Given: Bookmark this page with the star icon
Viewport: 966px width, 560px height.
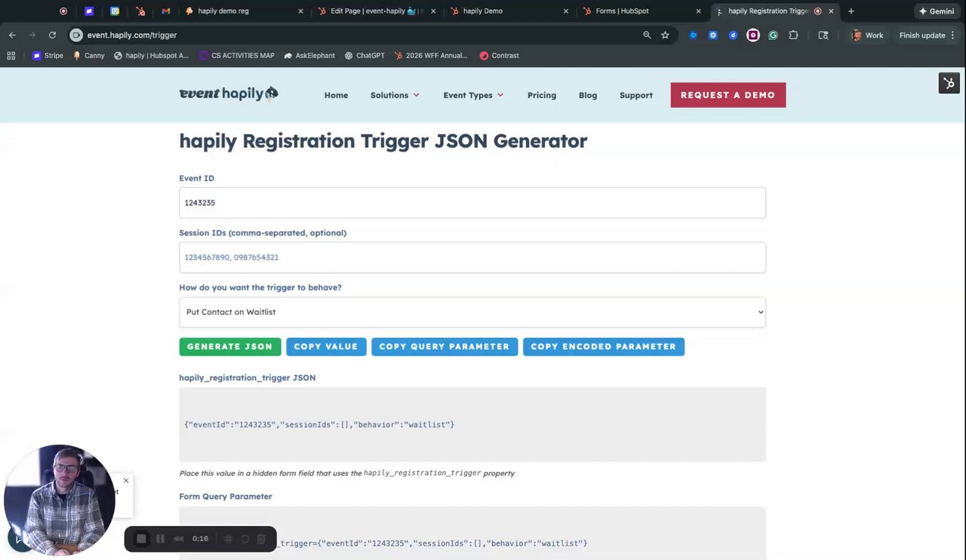Looking at the screenshot, I should (665, 35).
